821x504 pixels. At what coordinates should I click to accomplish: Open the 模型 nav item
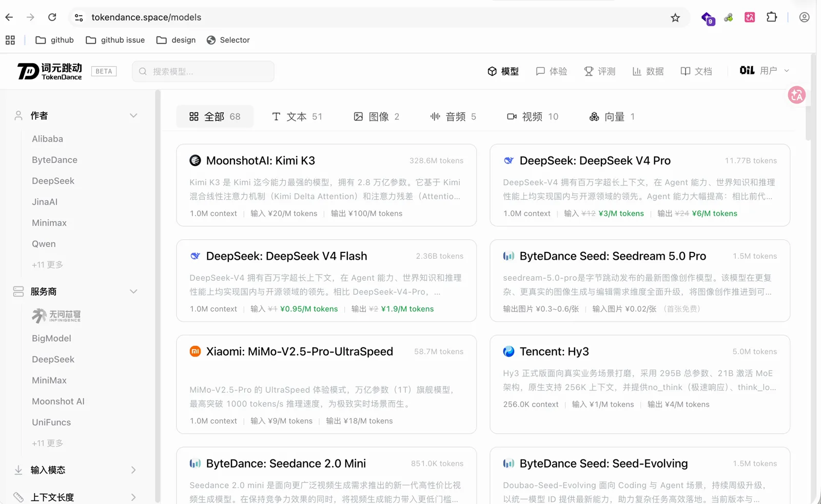point(503,71)
